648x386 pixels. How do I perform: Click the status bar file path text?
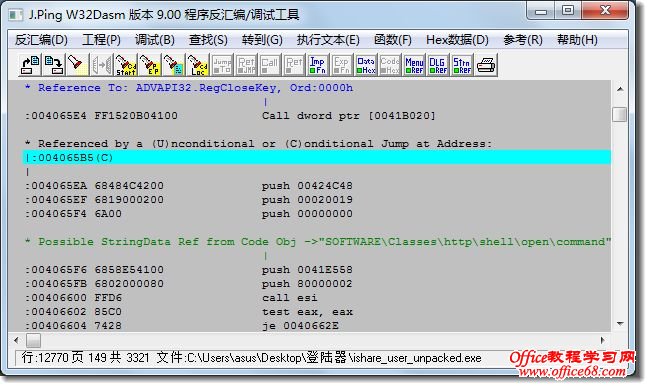point(319,358)
